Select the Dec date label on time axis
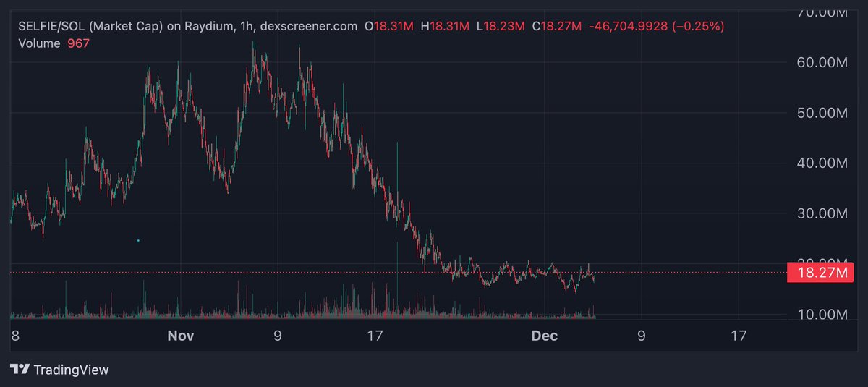The height and width of the screenshot is (387, 868). click(x=544, y=336)
